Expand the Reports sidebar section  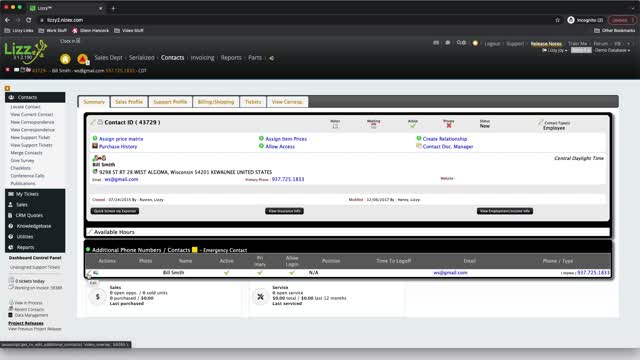[35, 247]
